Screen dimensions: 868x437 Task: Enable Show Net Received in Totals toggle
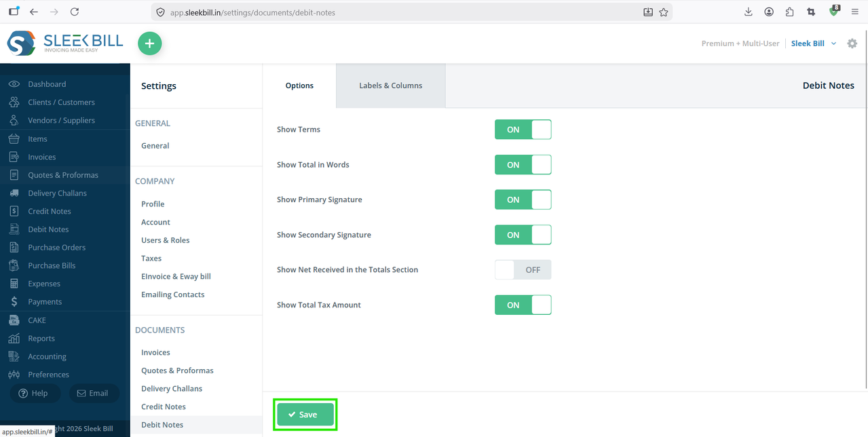523,270
